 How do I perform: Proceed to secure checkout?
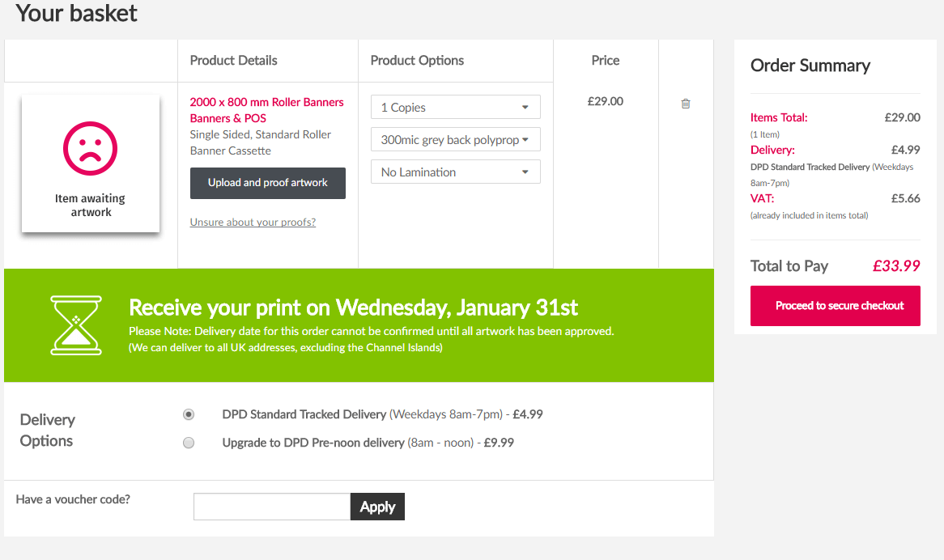[x=835, y=306]
